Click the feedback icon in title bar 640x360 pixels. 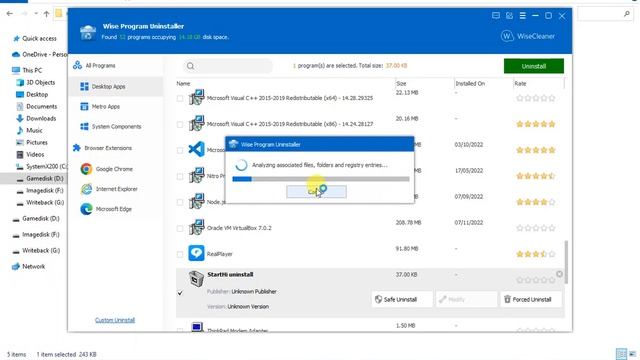[496, 16]
